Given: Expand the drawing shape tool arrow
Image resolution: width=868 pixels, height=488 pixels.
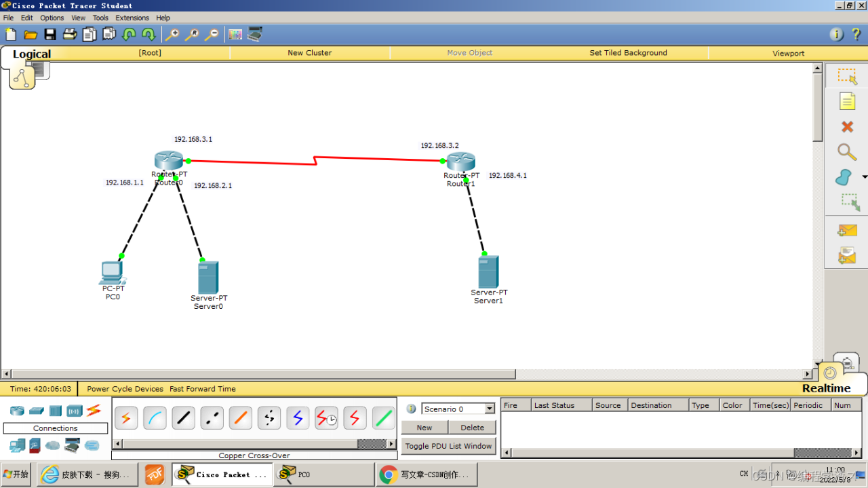Looking at the screenshot, I should [865, 177].
